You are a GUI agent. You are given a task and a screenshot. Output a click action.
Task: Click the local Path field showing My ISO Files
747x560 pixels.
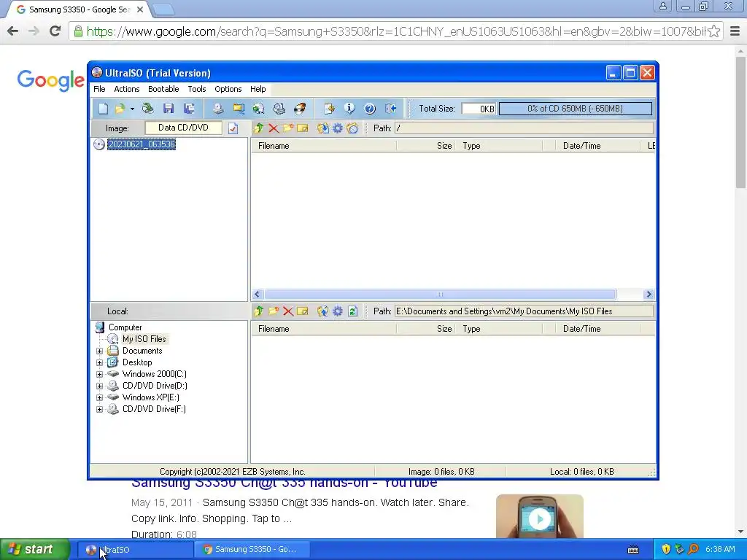[x=524, y=311]
